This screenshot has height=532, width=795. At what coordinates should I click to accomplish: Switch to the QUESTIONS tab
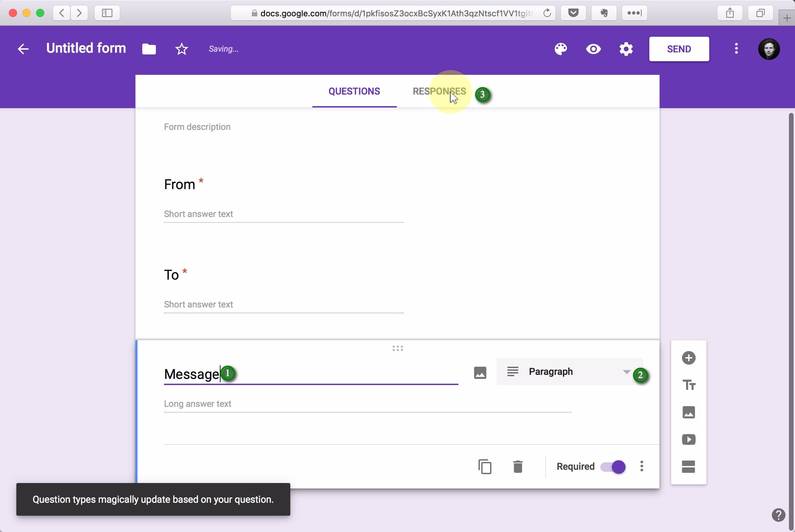pyautogui.click(x=354, y=91)
